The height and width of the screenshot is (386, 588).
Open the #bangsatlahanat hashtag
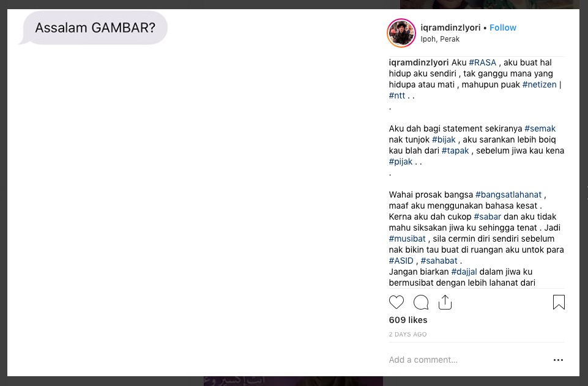[508, 195]
